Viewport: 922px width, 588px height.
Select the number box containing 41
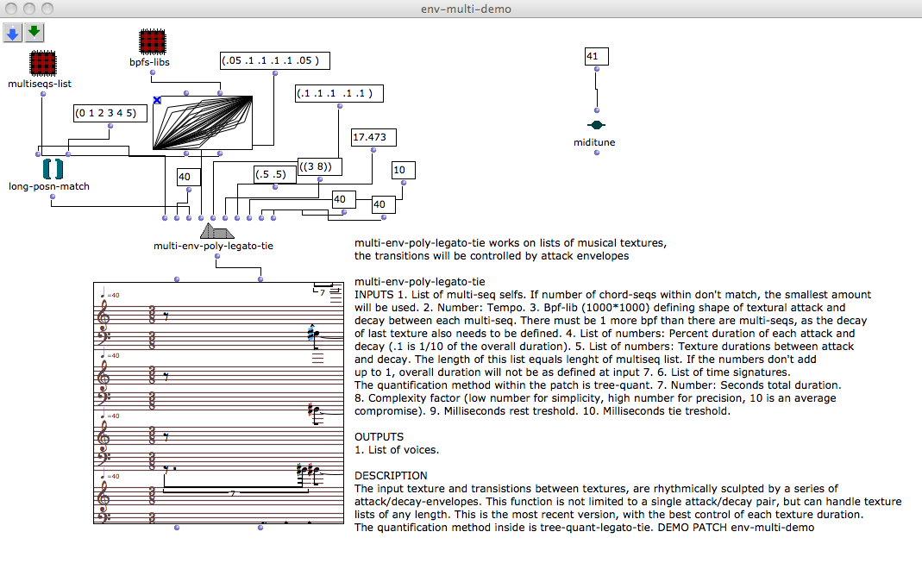click(596, 57)
